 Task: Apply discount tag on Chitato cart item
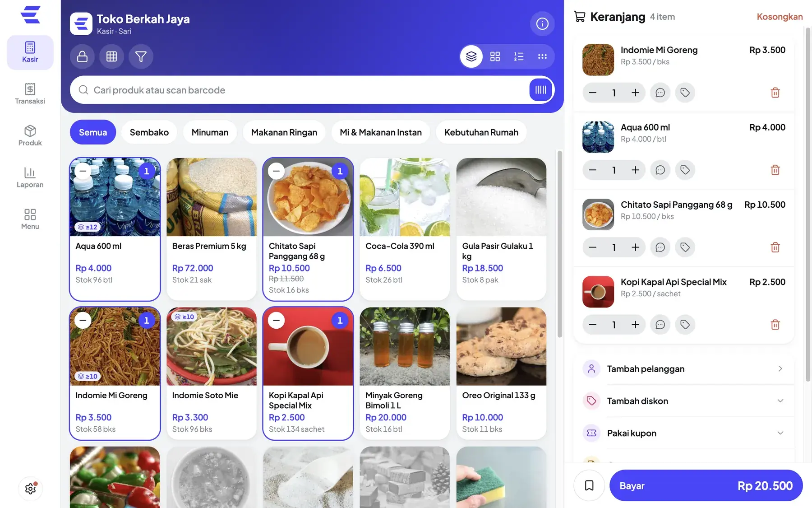(685, 247)
